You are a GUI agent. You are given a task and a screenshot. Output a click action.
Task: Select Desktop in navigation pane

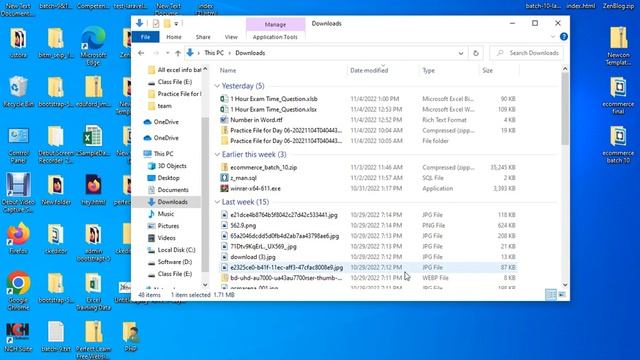coord(168,178)
